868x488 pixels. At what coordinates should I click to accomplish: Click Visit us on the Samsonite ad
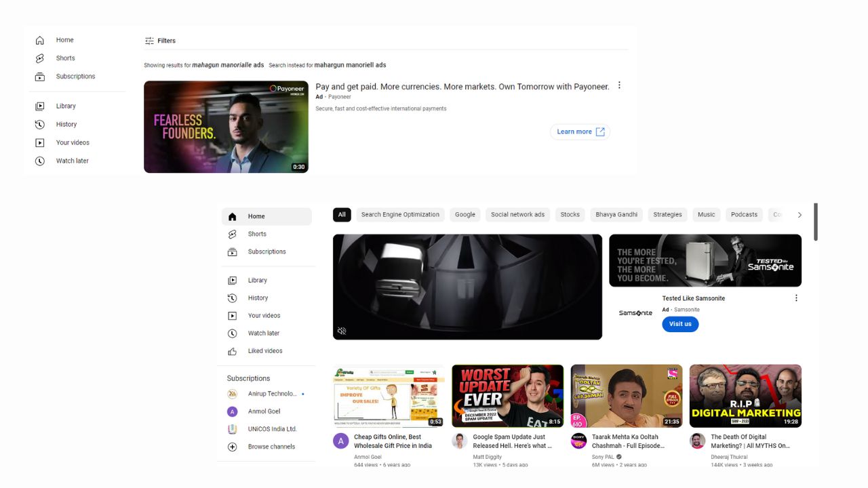680,324
